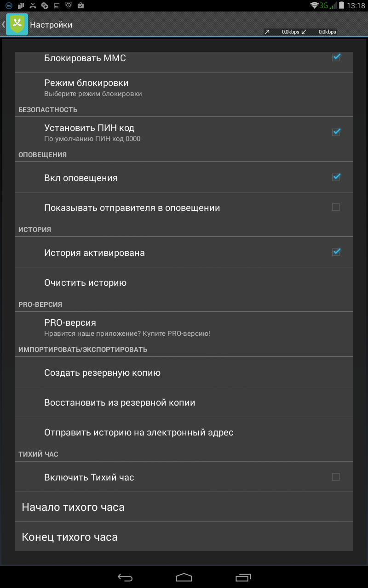Open Начало тихого часа time picker
This screenshot has height=588, width=368.
184,507
